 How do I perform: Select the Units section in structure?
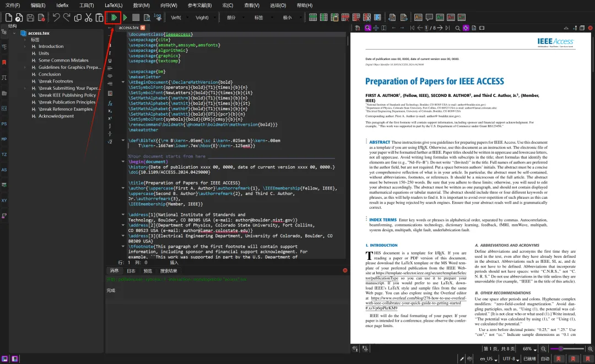click(44, 53)
